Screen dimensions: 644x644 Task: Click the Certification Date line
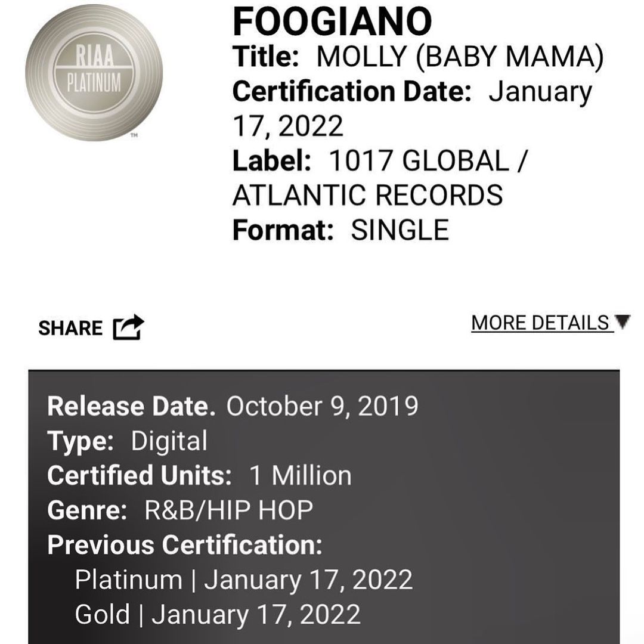point(411,92)
